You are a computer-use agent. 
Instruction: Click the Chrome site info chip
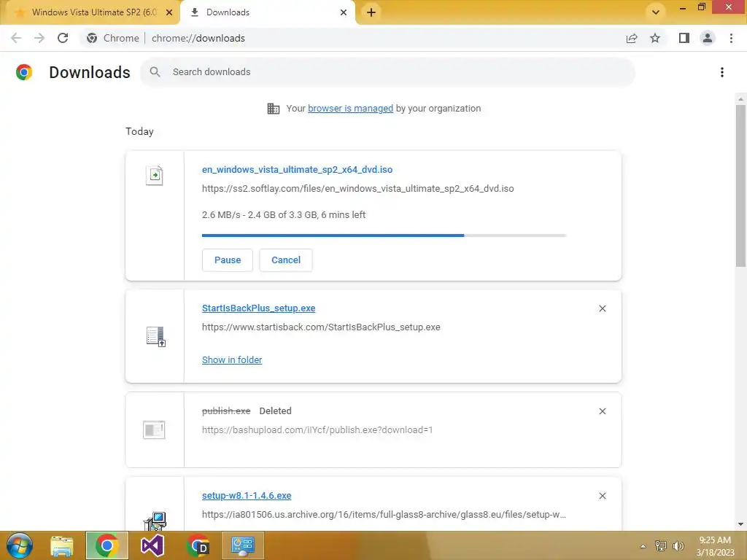(113, 38)
